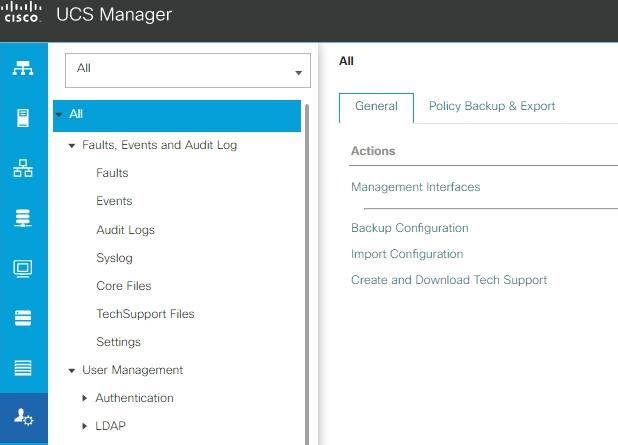Screen dimensions: 618x445
Task: Open the Chassis lines icon in sidebar
Action: [23, 368]
